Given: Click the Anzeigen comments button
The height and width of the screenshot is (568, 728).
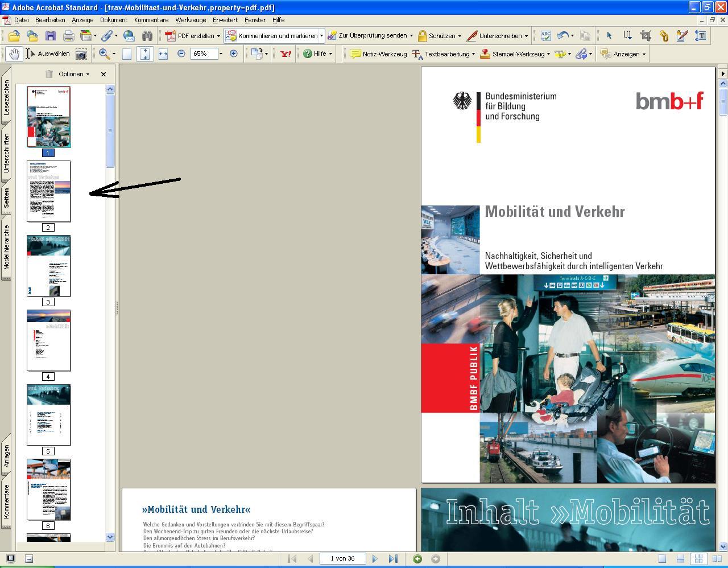Looking at the screenshot, I should tap(623, 54).
